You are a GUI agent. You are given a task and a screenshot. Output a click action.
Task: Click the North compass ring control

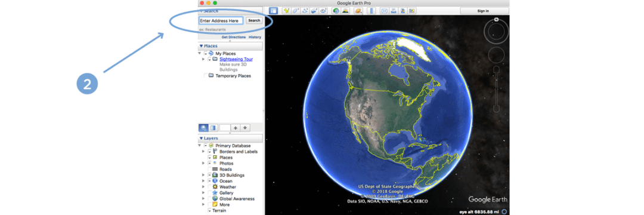496,31
